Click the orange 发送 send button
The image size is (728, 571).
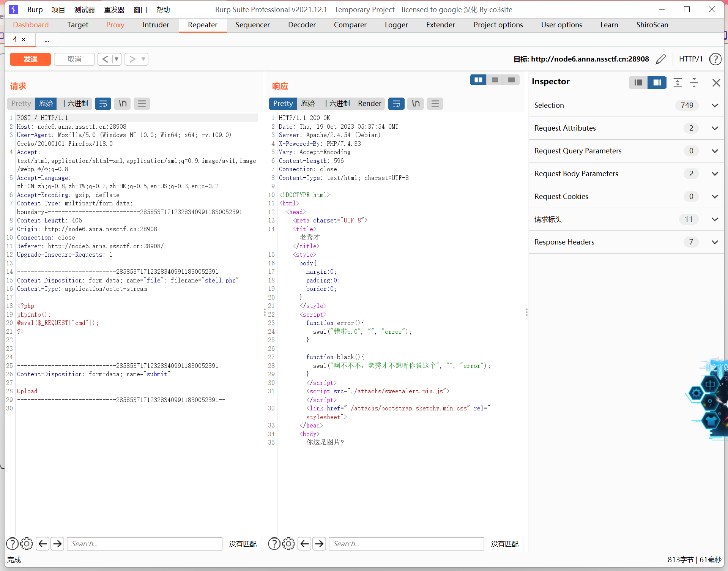coord(30,59)
